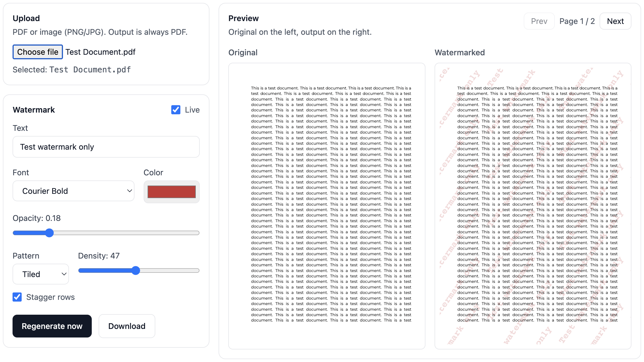The height and width of the screenshot is (362, 644).
Task: Disable the Live preview checkbox
Action: 175,110
